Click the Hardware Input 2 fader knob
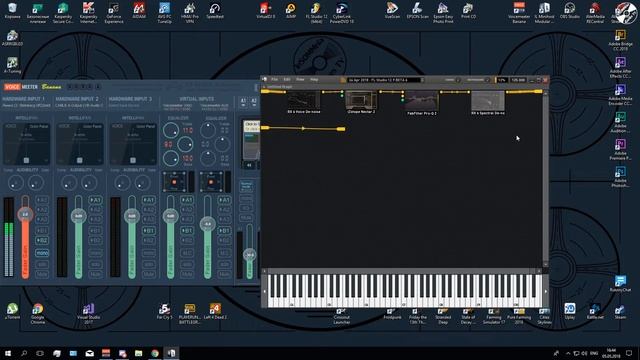Viewport: 640px width, 360px height. click(78, 216)
